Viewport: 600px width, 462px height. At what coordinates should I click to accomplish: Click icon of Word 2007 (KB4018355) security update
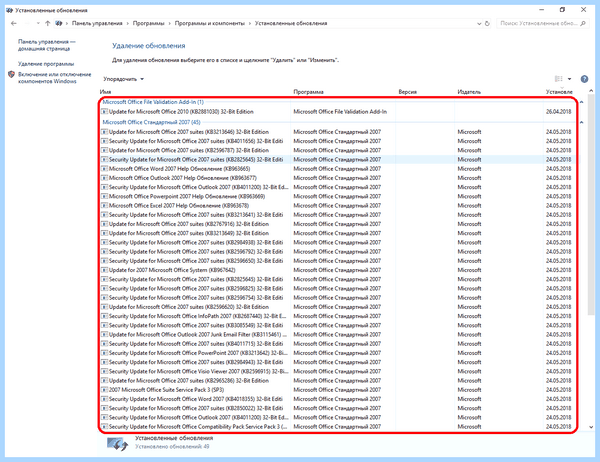coord(104,399)
